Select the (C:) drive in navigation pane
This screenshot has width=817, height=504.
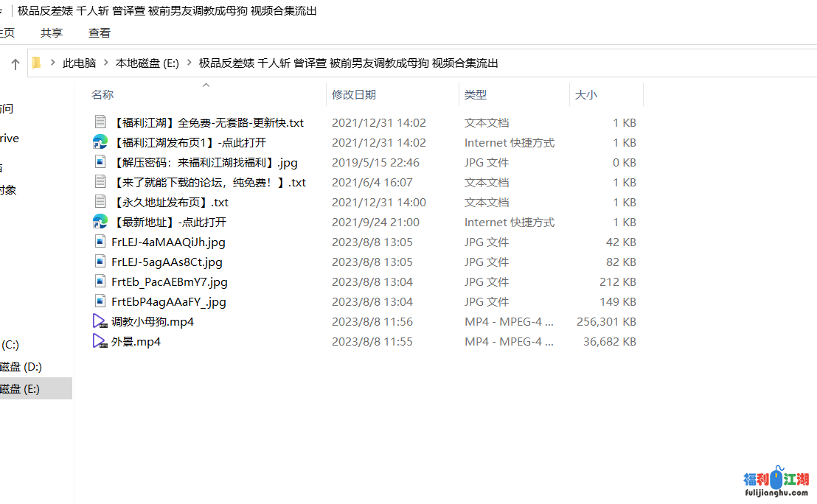coord(10,344)
